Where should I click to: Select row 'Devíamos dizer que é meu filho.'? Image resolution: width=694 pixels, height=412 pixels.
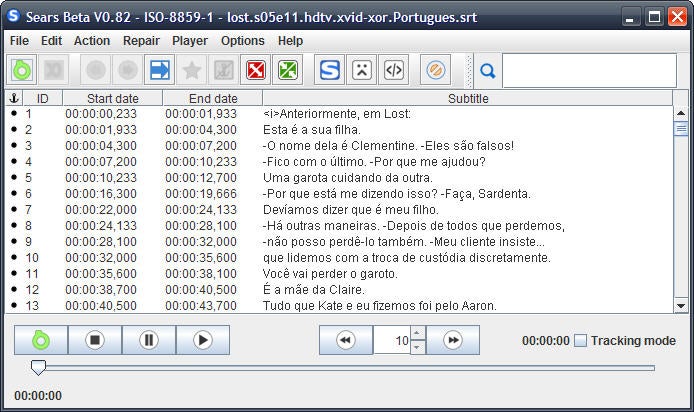351,209
